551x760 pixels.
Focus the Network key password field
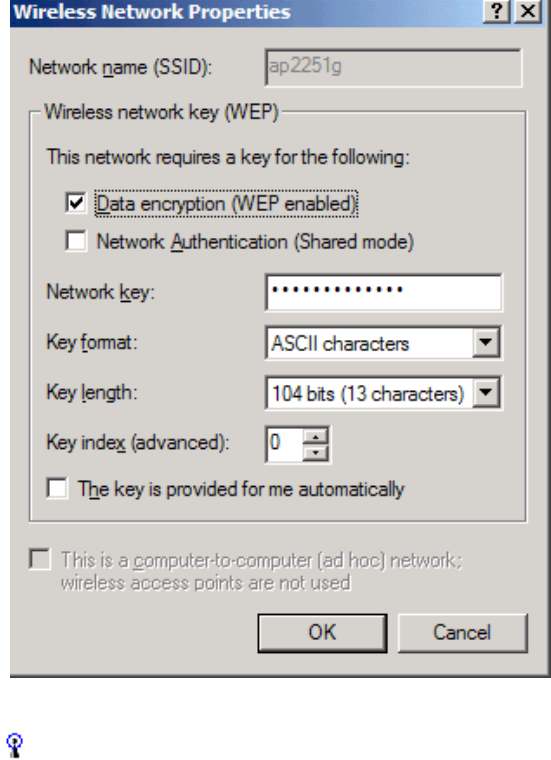click(x=383, y=292)
